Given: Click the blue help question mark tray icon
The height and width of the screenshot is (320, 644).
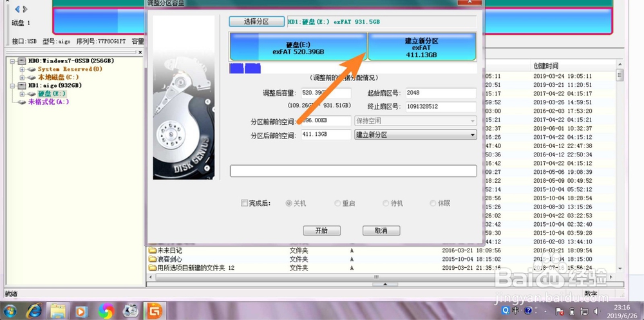Looking at the screenshot, I should pyautogui.click(x=528, y=310).
